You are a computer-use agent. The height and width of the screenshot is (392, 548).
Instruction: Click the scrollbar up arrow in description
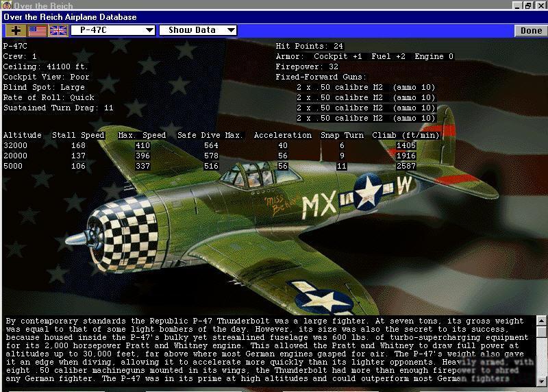tap(541, 320)
